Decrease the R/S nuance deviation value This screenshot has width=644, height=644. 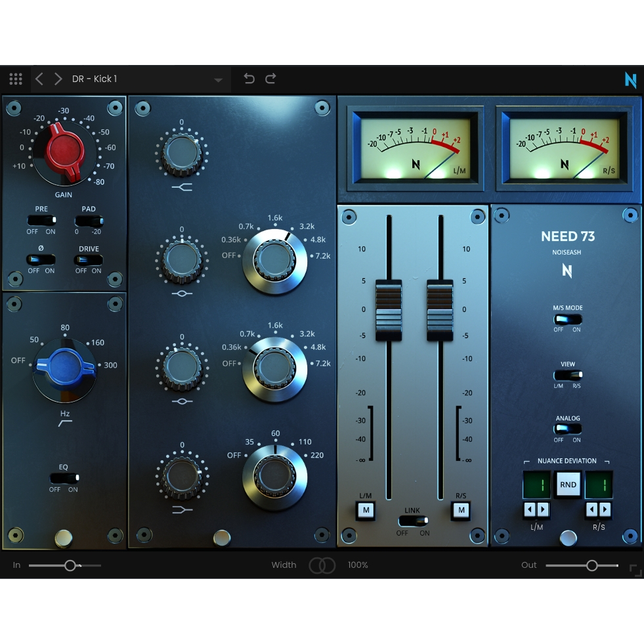[593, 509]
